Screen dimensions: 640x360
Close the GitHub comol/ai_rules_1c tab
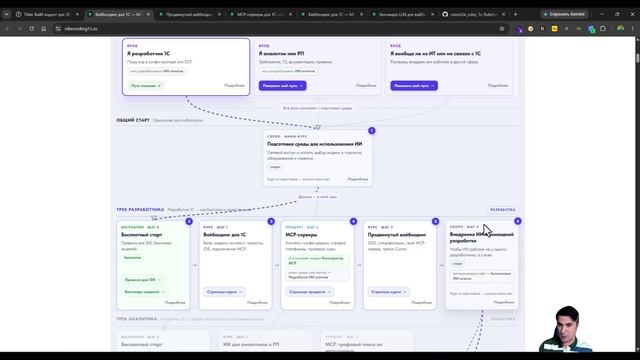point(503,14)
